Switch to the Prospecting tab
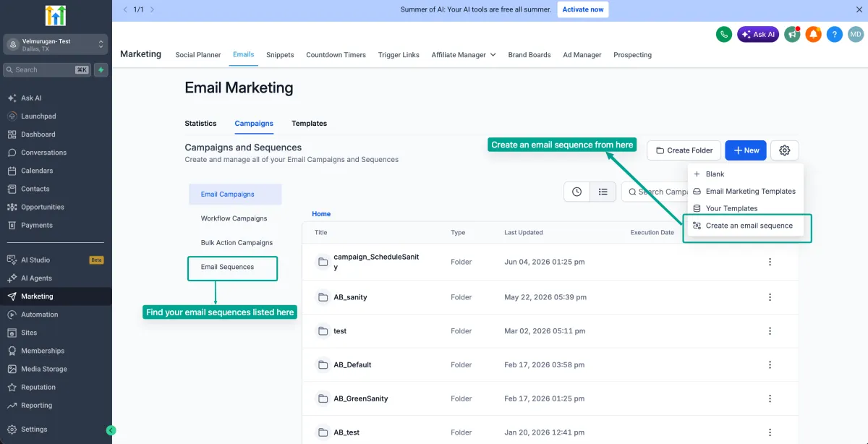Viewport: 868px width, 444px height. coord(632,55)
